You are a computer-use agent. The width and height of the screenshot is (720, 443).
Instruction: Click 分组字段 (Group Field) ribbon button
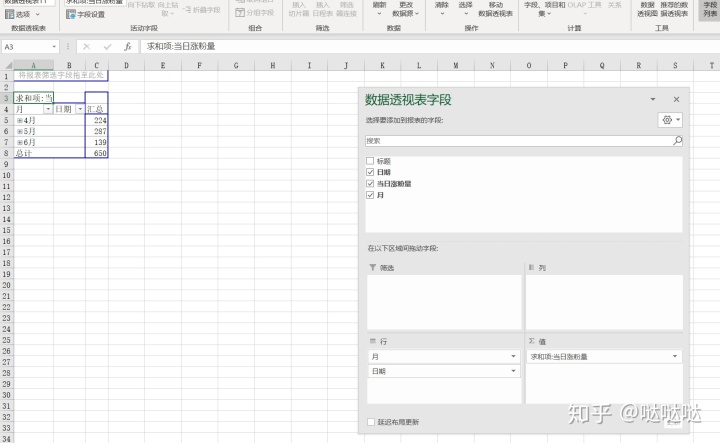[x=254, y=13]
